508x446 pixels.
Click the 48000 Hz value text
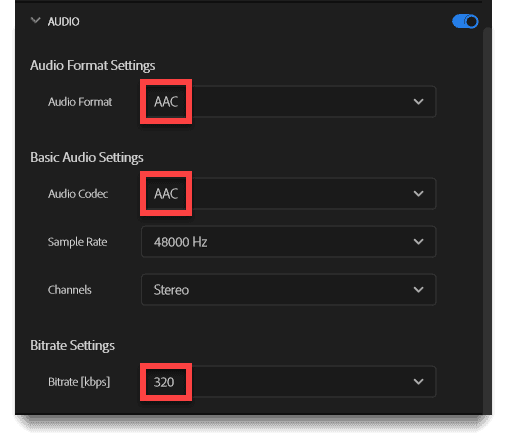180,242
